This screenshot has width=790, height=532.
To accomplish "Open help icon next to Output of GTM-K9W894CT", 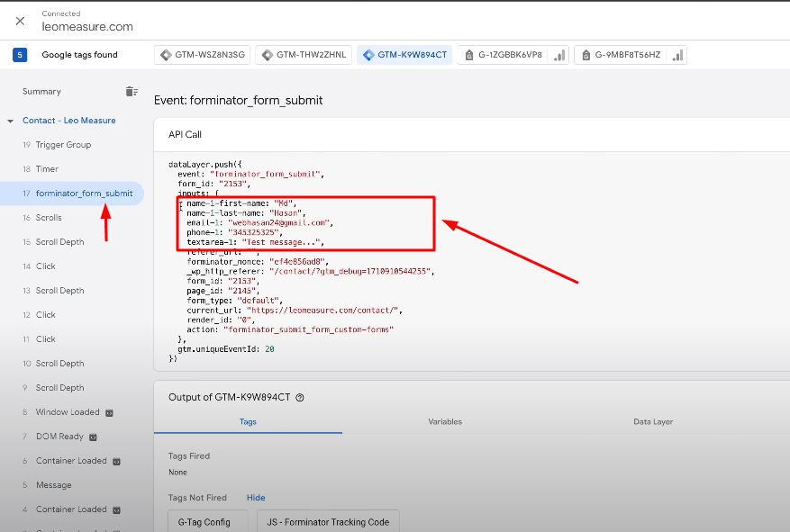I will [300, 398].
